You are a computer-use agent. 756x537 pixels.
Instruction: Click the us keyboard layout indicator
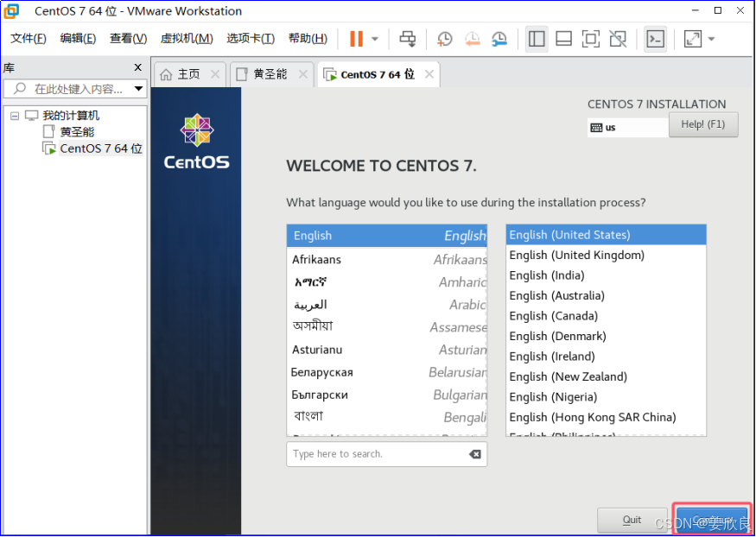pos(627,128)
